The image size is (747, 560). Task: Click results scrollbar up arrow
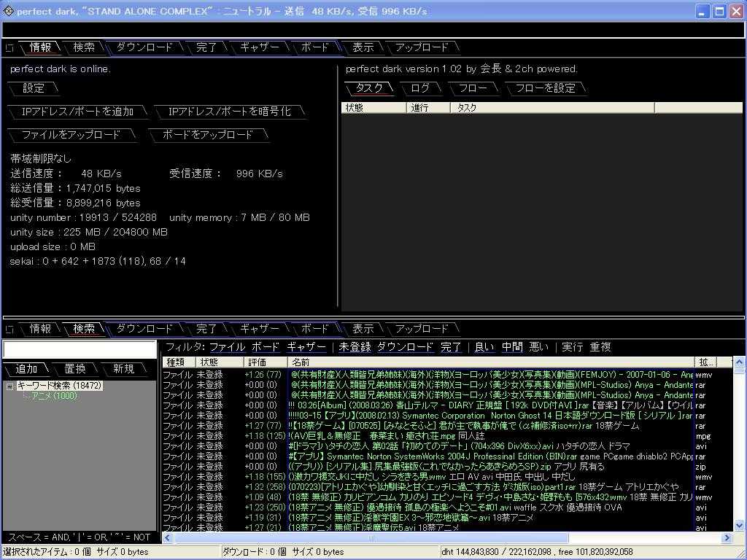click(739, 363)
